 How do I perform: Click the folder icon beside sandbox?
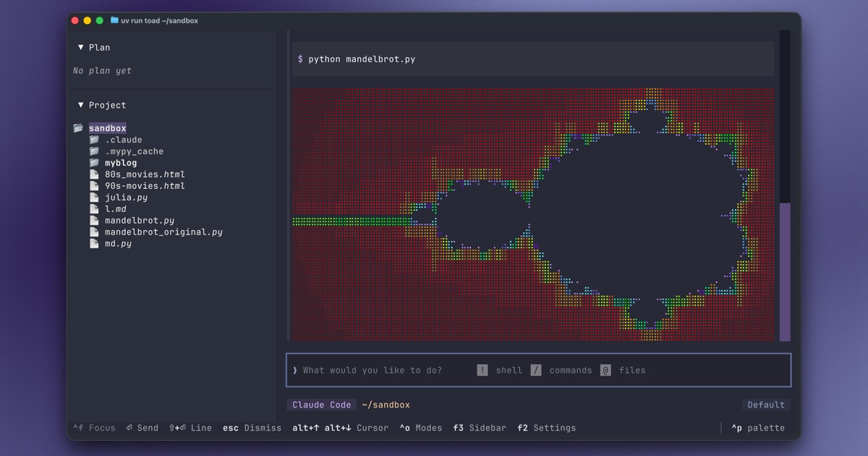coord(78,127)
